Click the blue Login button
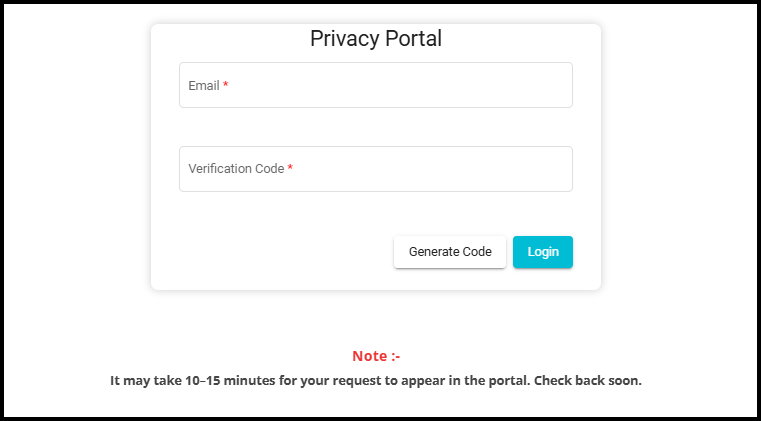761x421 pixels. click(543, 252)
